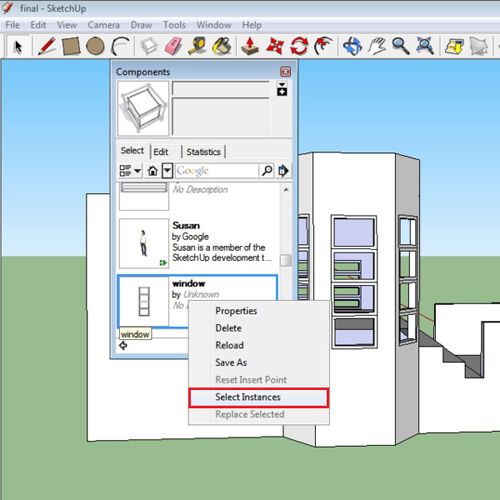This screenshot has height=500, width=500.
Task: Open the view options dropdown
Action: point(130,171)
